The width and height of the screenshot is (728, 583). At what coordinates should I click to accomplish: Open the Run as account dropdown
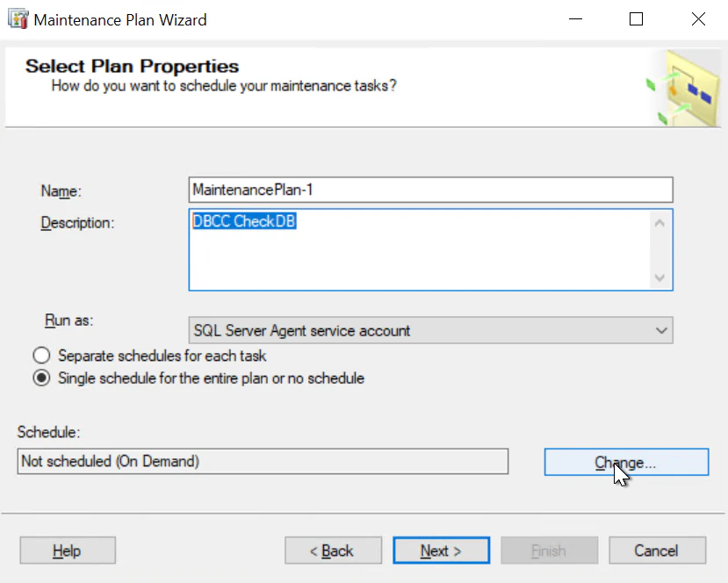(422, 330)
